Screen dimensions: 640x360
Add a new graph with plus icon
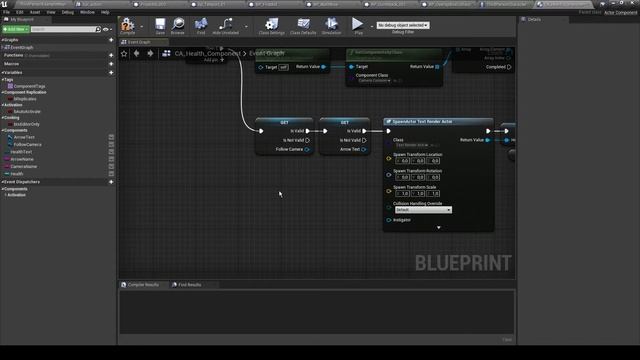[111, 40]
